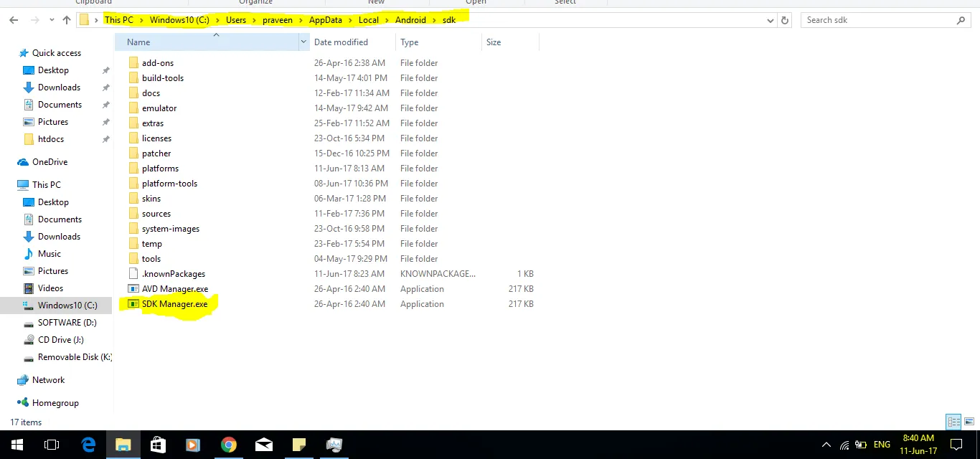Image resolution: width=980 pixels, height=459 pixels.
Task: Select the add-ons folder icon
Action: pyautogui.click(x=133, y=63)
